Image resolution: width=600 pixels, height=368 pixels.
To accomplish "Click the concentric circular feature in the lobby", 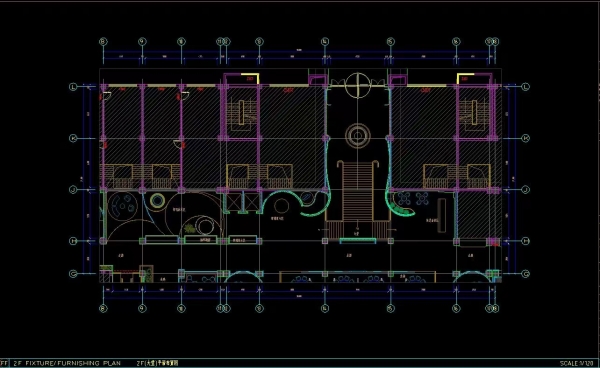I will 357,135.
